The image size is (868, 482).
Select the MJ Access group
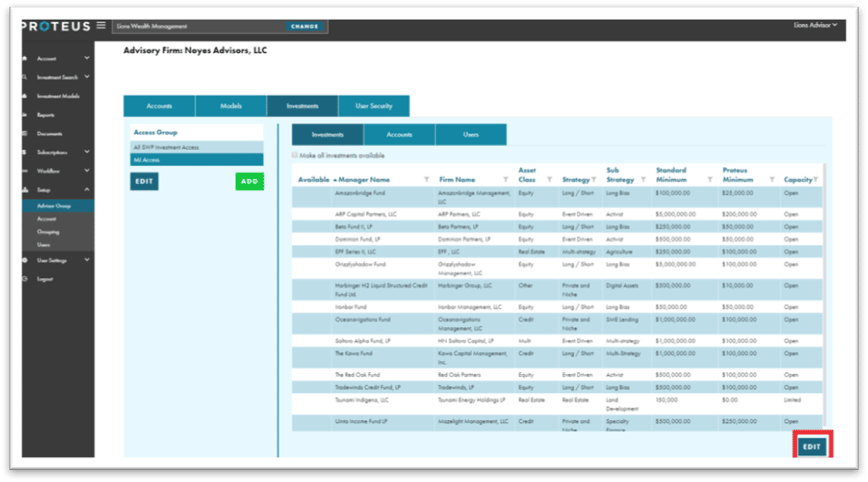(196, 160)
